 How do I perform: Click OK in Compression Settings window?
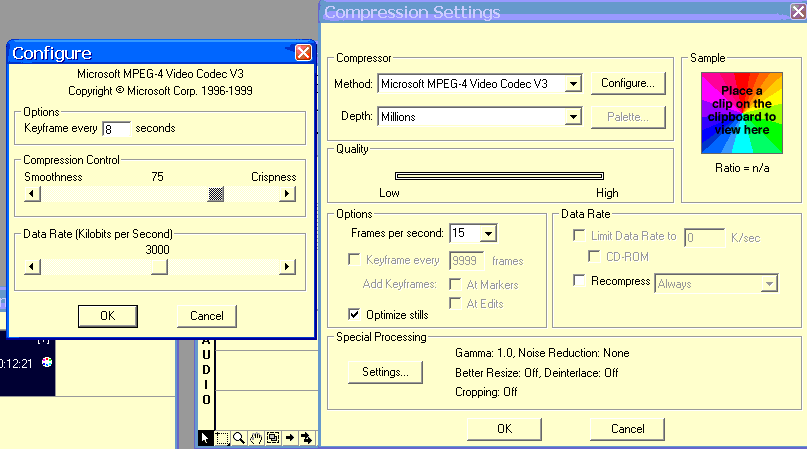point(504,429)
